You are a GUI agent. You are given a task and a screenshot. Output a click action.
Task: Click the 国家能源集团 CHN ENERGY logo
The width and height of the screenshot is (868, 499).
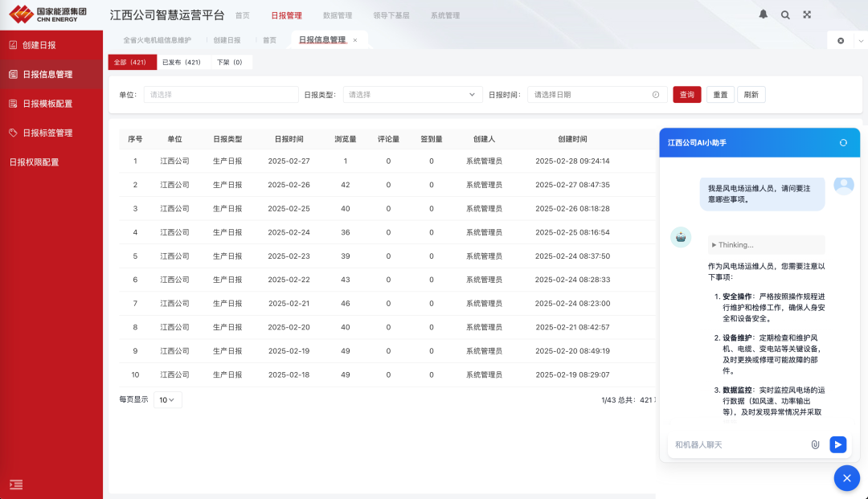(x=47, y=14)
